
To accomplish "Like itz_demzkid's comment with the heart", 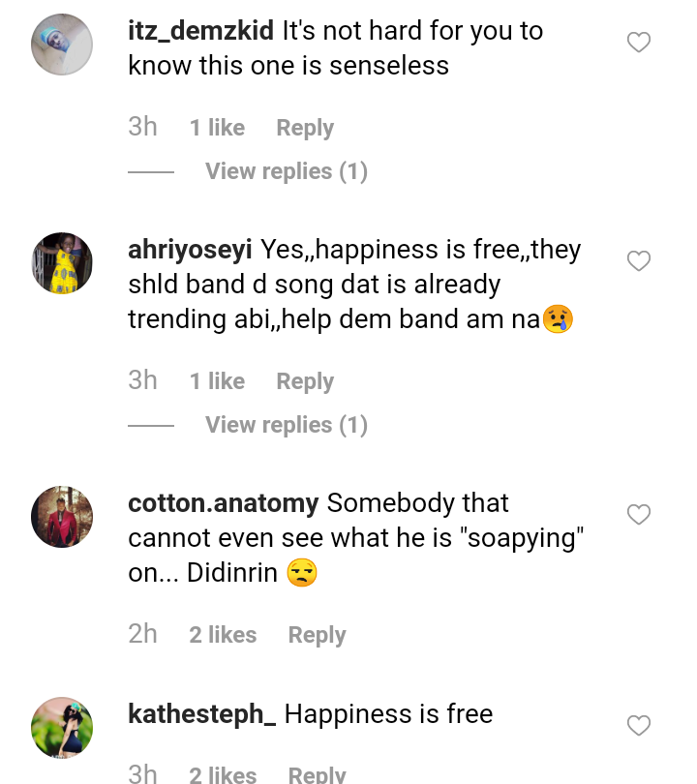I will tap(639, 43).
